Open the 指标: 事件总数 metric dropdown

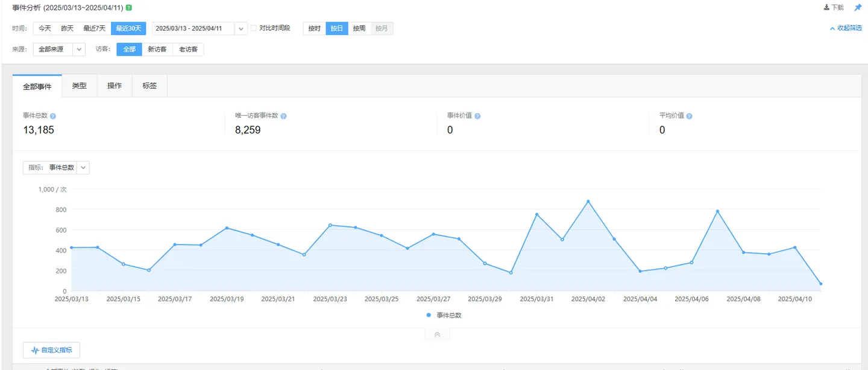click(x=56, y=167)
